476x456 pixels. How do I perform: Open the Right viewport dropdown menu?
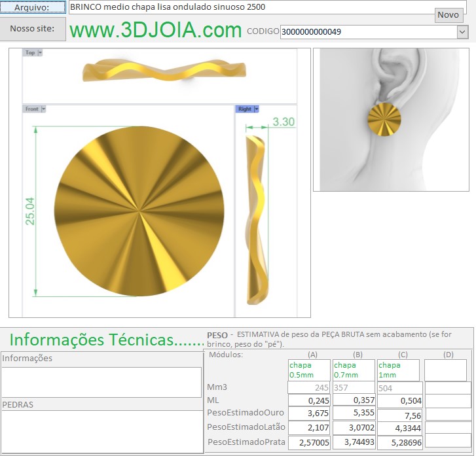pos(256,109)
